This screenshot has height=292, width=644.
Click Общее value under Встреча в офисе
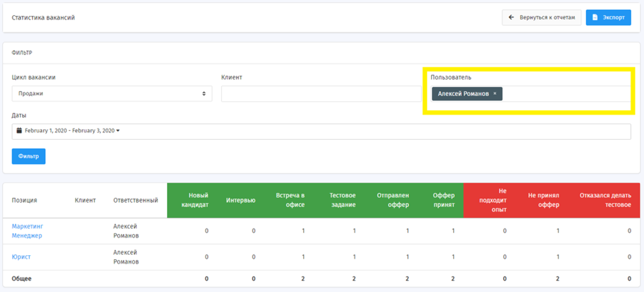(x=303, y=279)
